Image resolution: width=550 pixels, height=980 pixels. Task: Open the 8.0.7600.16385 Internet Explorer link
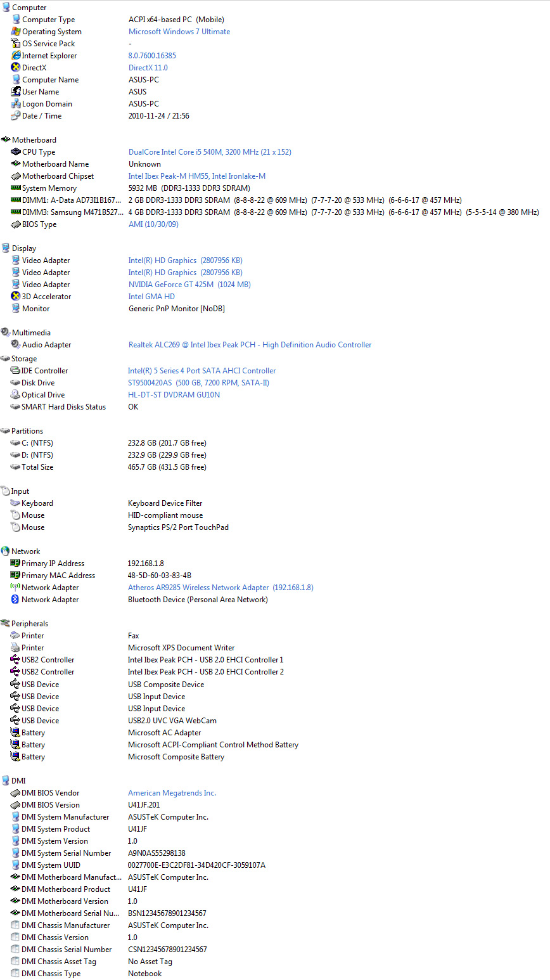(x=152, y=56)
